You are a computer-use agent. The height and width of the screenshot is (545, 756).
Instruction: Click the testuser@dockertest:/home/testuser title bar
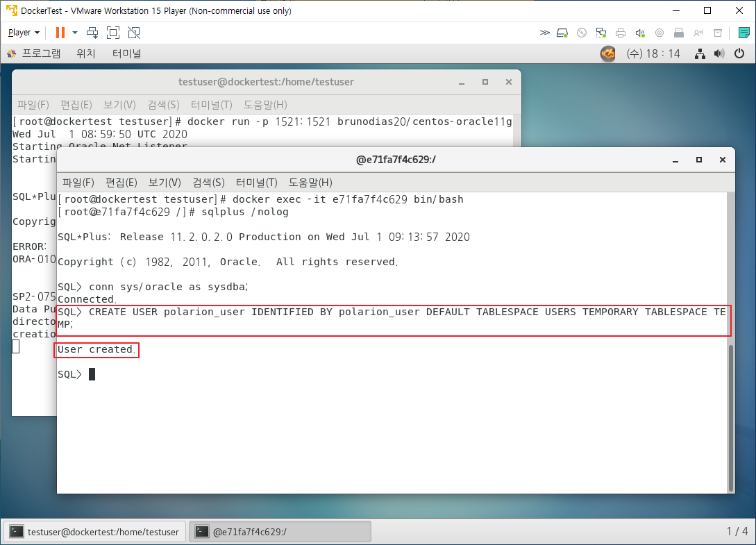[x=266, y=82]
